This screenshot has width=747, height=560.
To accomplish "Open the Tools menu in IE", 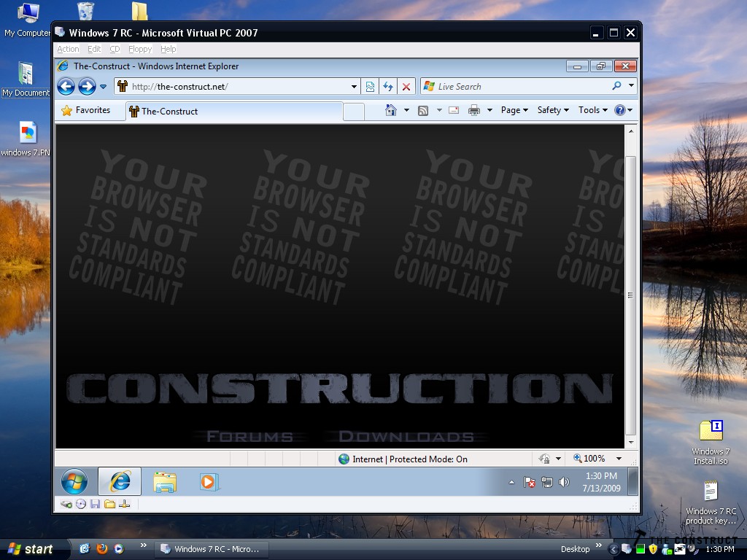I will tap(592, 111).
